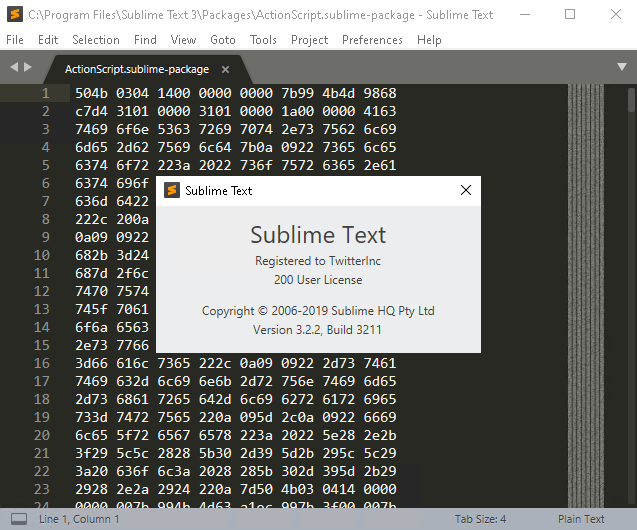The width and height of the screenshot is (637, 530).
Task: Click the Sublime Text icon in dialog title
Action: coord(172,190)
